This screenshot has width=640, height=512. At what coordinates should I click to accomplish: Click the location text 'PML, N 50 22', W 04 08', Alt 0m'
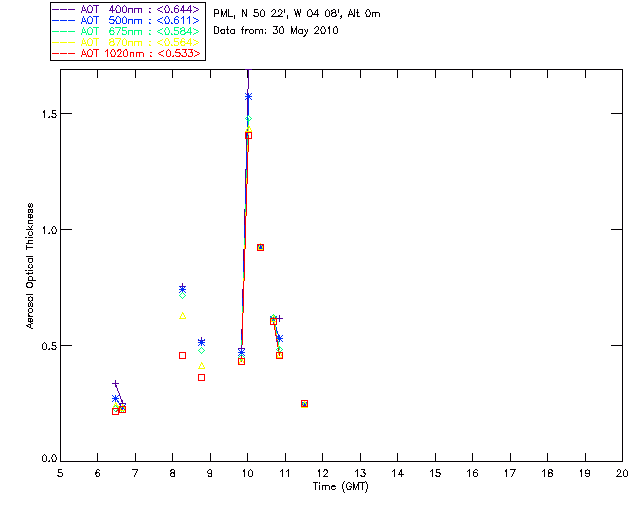pos(297,13)
